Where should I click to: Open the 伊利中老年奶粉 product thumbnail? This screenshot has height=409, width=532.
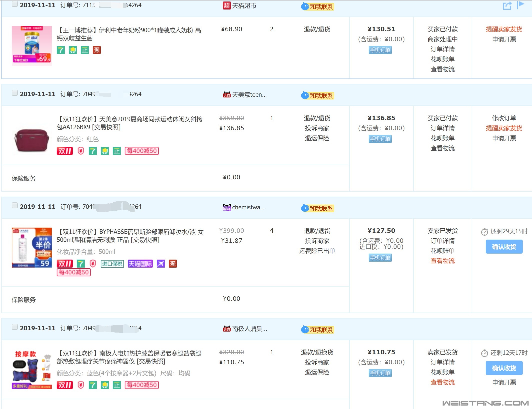[x=32, y=46]
